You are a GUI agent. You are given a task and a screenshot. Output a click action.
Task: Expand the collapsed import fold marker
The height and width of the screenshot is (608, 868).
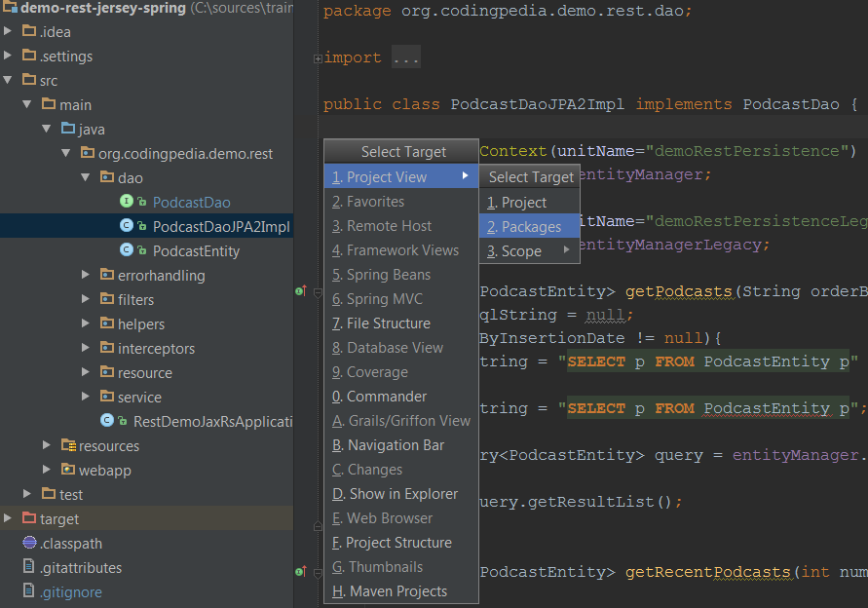(318, 58)
